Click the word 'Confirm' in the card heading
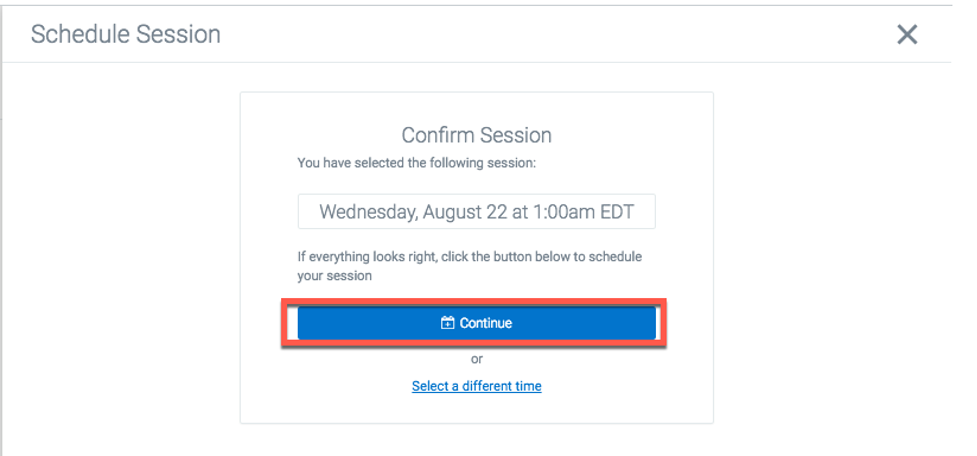977x456 pixels. pos(442,135)
